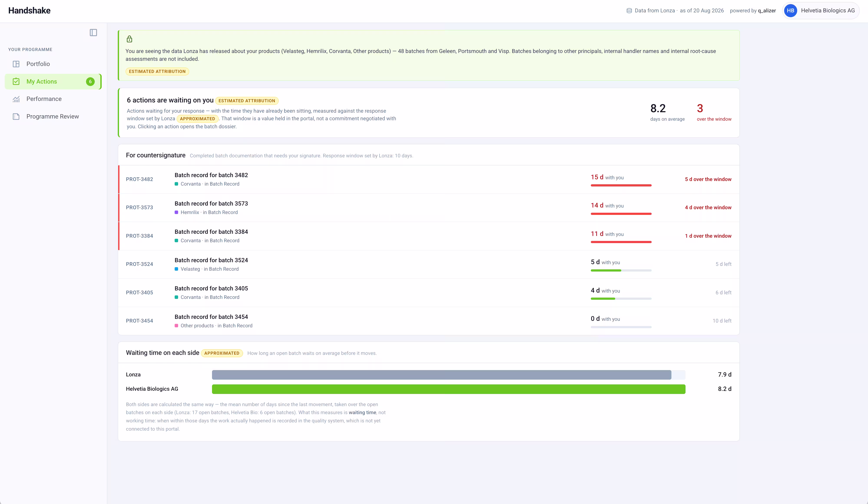This screenshot has width=868, height=504.
Task: Click the 8.2 d value for Helvetia Biologics
Action: point(725,389)
